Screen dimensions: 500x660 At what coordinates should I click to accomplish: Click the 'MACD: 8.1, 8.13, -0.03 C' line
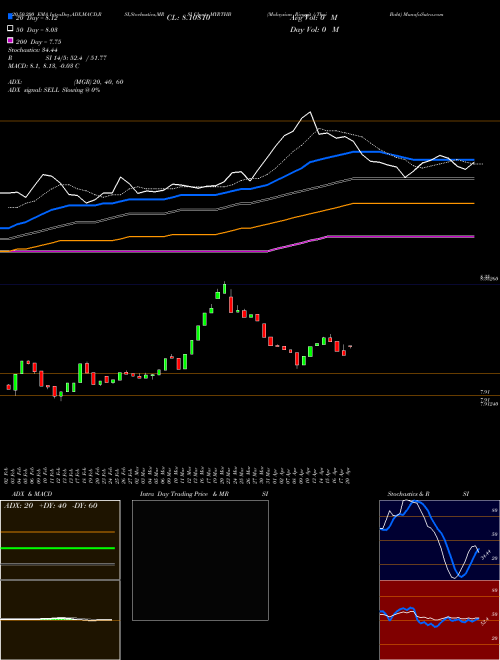[x=44, y=66]
